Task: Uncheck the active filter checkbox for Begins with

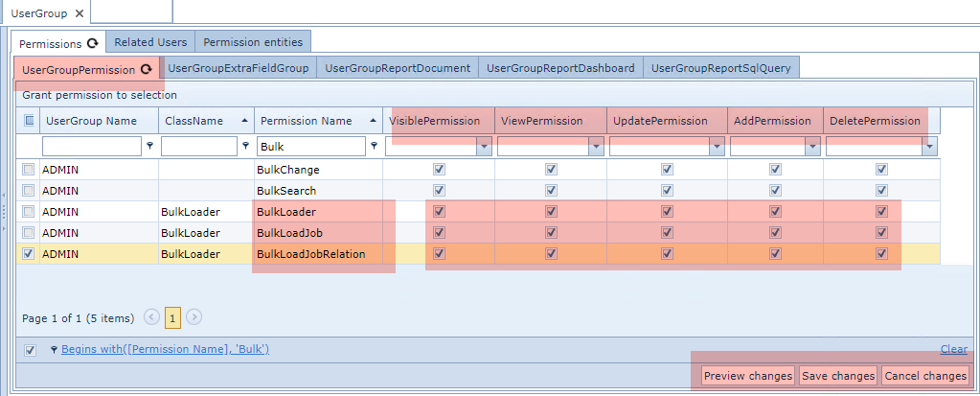Action: coord(30,349)
